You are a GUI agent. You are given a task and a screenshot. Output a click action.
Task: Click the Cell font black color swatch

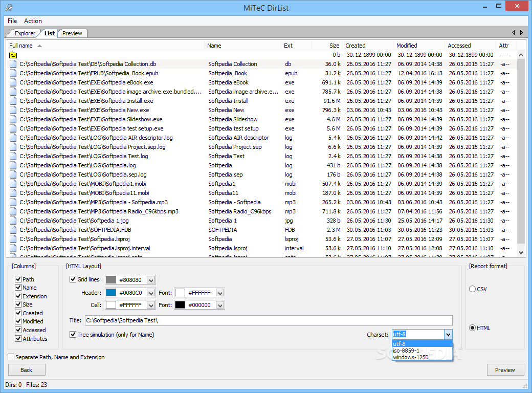pos(180,305)
